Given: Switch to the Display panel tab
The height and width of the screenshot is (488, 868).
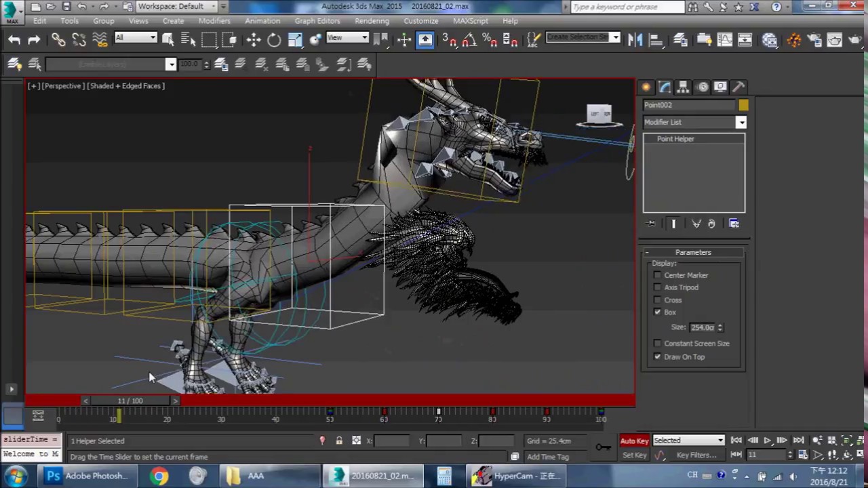Looking at the screenshot, I should (721, 87).
